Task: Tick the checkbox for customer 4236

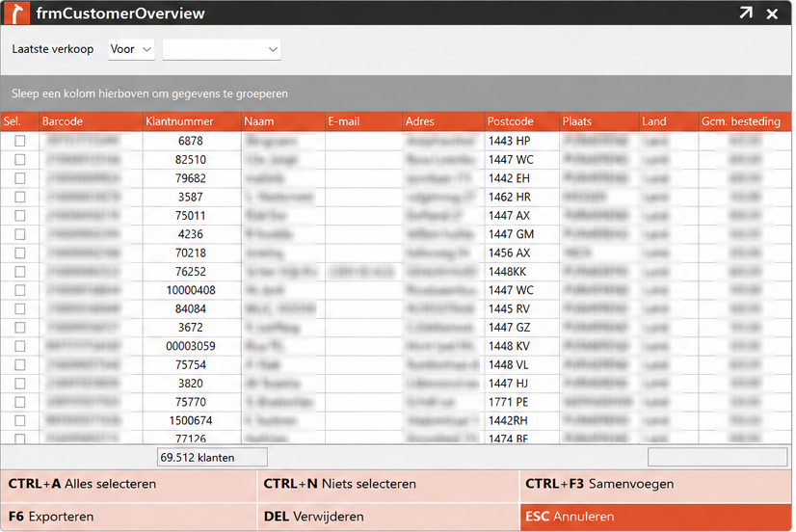Action: tap(20, 234)
